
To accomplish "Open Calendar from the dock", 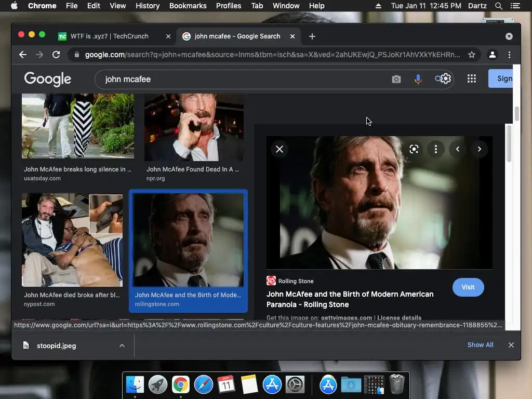I will coord(227,385).
